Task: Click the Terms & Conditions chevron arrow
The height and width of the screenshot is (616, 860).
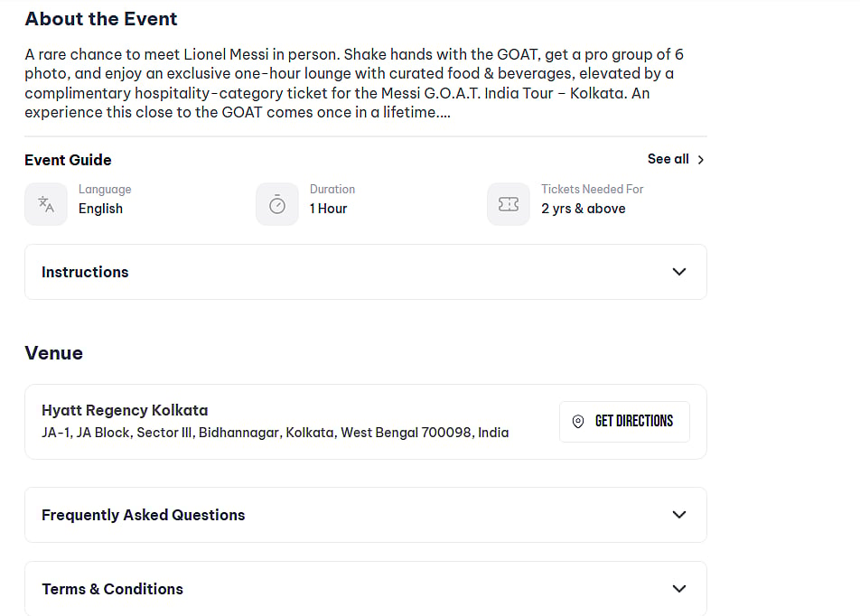Action: pyautogui.click(x=679, y=589)
